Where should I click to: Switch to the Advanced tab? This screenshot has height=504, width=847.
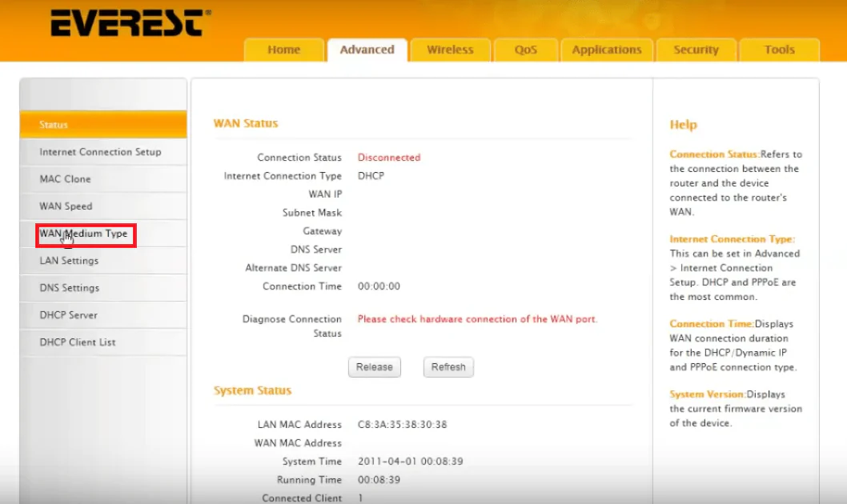367,50
